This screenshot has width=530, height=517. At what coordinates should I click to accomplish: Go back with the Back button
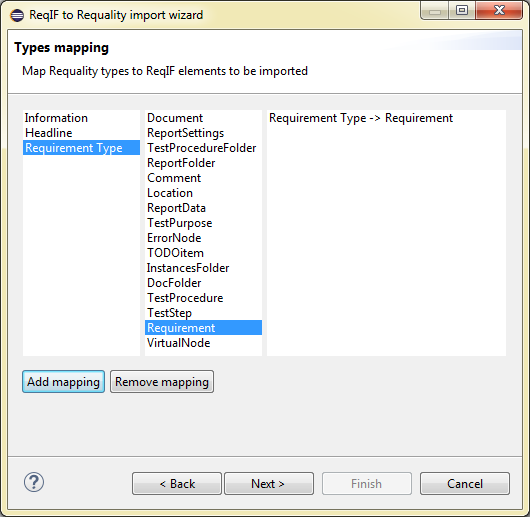[177, 484]
